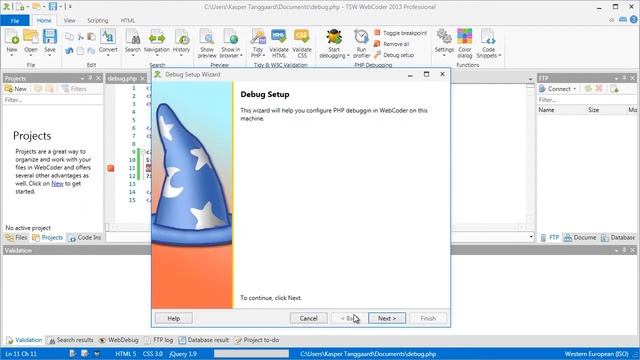Image resolution: width=640 pixels, height=360 pixels.
Task: Open Search results bottom tab
Action: pyautogui.click(x=71, y=340)
